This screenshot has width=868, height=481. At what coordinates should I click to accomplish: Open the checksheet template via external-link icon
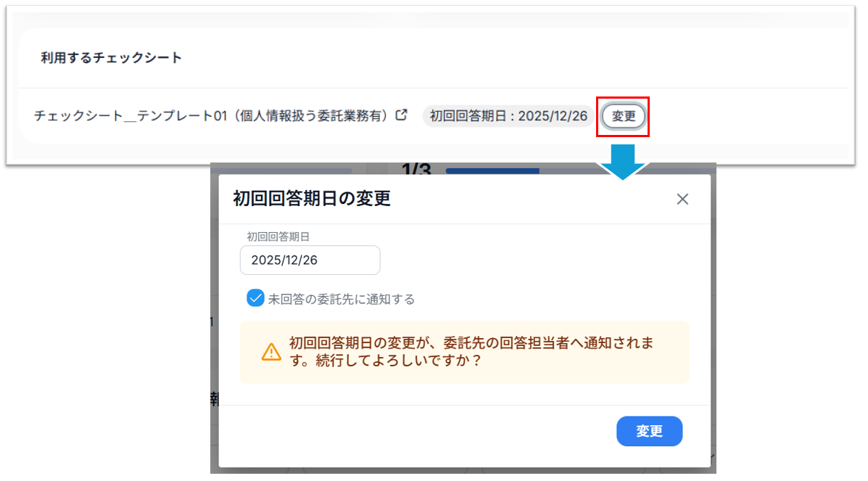point(401,115)
